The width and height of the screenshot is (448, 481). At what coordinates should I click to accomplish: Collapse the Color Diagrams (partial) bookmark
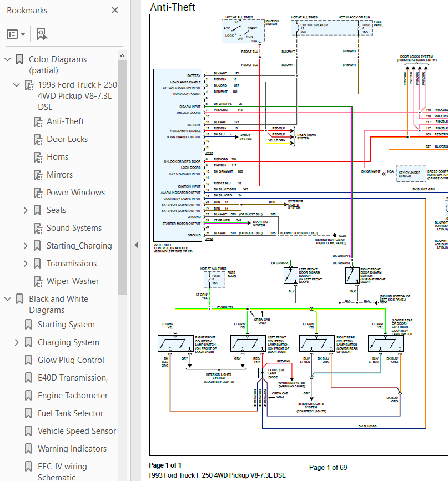[x=8, y=59]
